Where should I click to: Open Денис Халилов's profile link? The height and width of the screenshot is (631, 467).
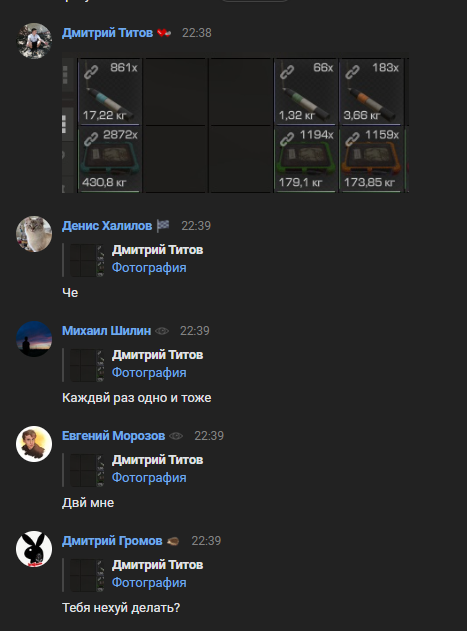tap(107, 226)
